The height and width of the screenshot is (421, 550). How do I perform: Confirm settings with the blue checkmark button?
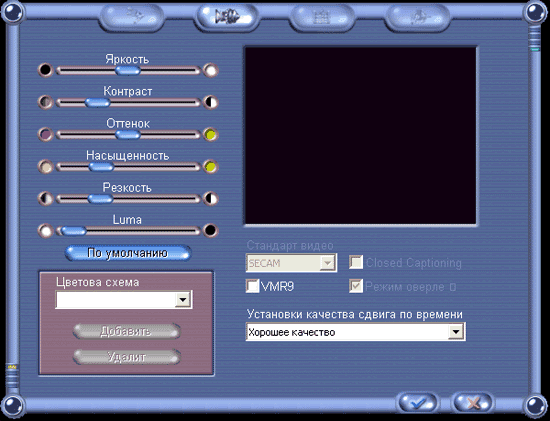(x=418, y=403)
